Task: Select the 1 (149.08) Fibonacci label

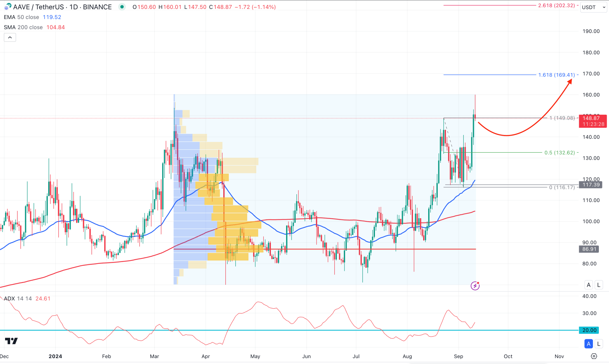Action: coord(562,118)
